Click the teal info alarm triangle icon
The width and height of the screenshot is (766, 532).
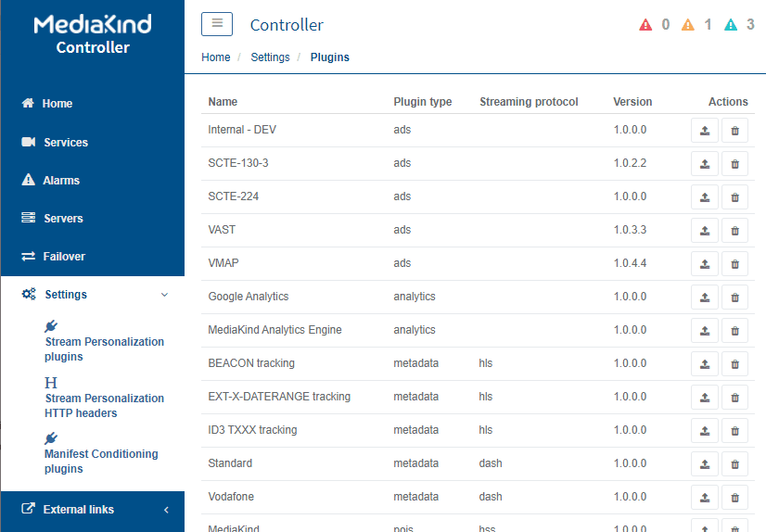click(x=731, y=24)
